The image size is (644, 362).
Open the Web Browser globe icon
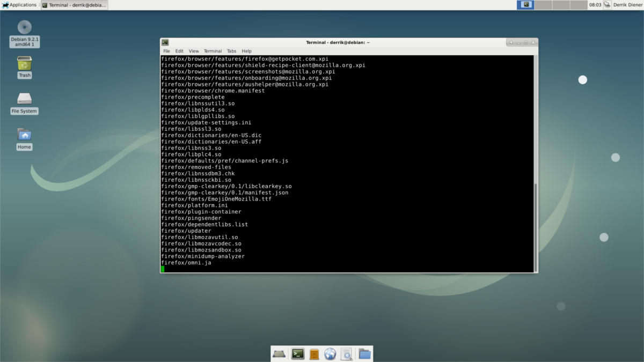tap(330, 354)
